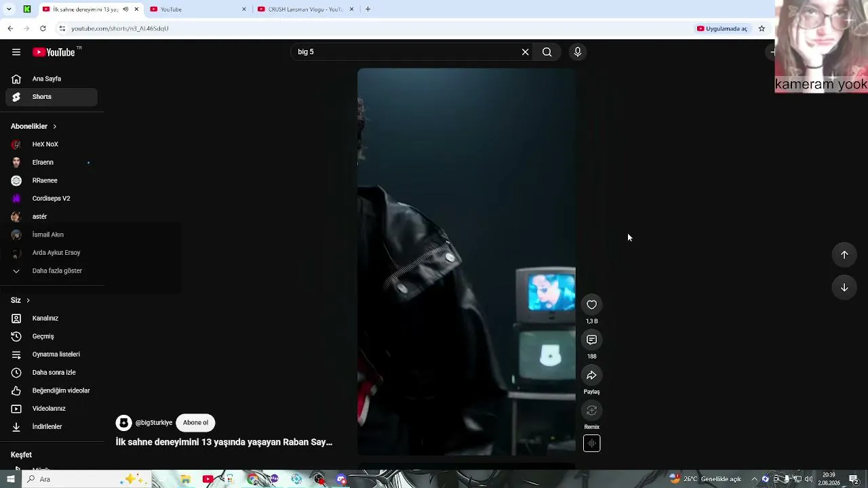Open the weather widget showing 26°C
The height and width of the screenshot is (488, 868).
(705, 479)
